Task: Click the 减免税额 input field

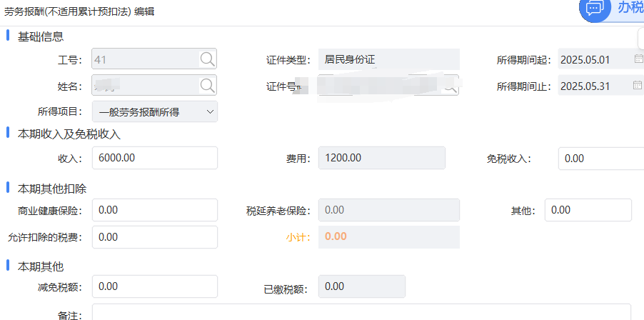Action: (154, 286)
